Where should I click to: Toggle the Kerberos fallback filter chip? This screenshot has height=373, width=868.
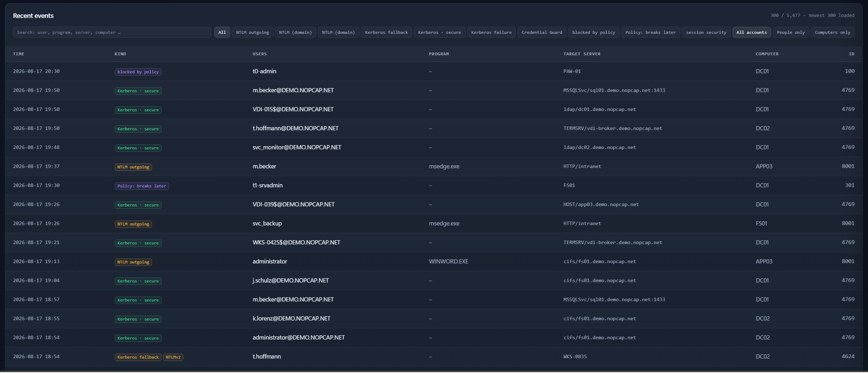tap(386, 32)
